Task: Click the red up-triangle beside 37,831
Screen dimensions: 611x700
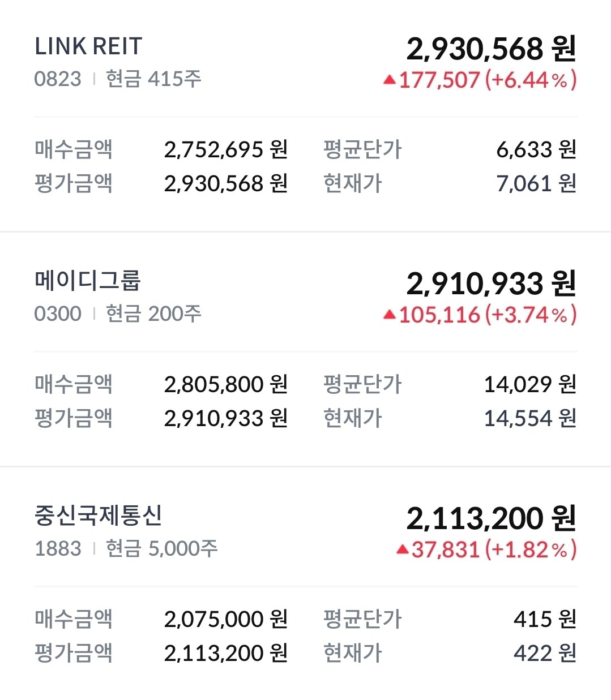Action: pyautogui.click(x=402, y=549)
